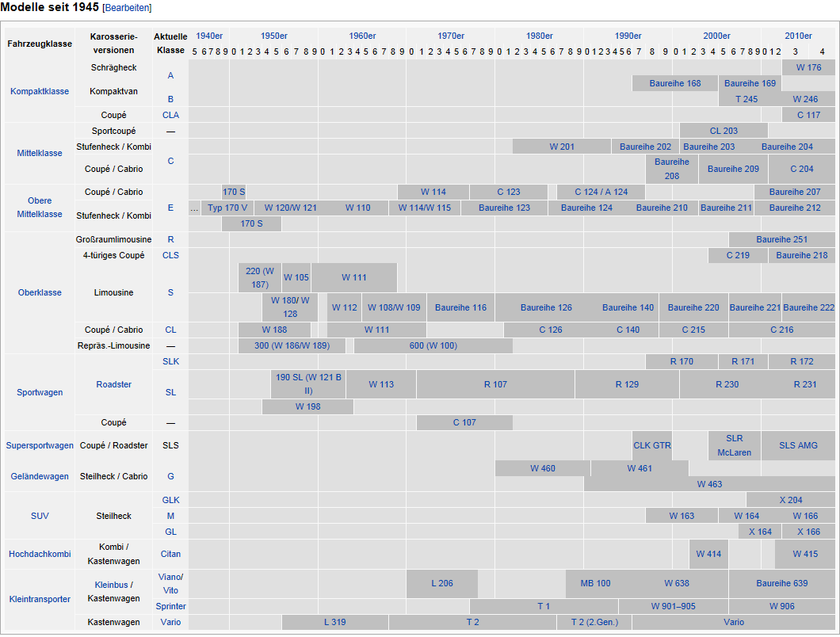Open the CL 203 Sportcoupé link
This screenshot has height=637, width=840.
pyautogui.click(x=724, y=131)
